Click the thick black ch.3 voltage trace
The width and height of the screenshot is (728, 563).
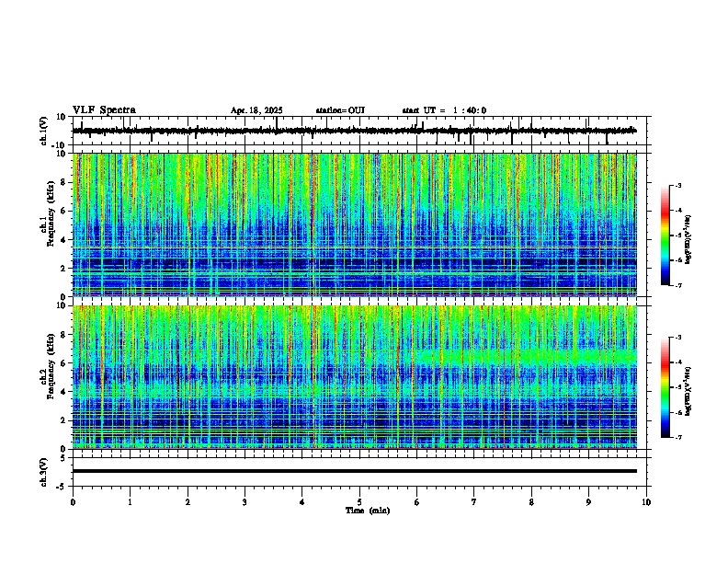(355, 471)
